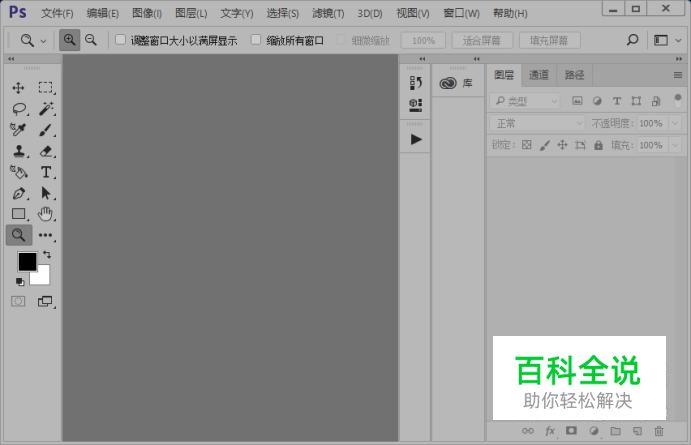This screenshot has height=445, width=691.
Task: Switch to the 路径 tab
Action: coord(574,75)
